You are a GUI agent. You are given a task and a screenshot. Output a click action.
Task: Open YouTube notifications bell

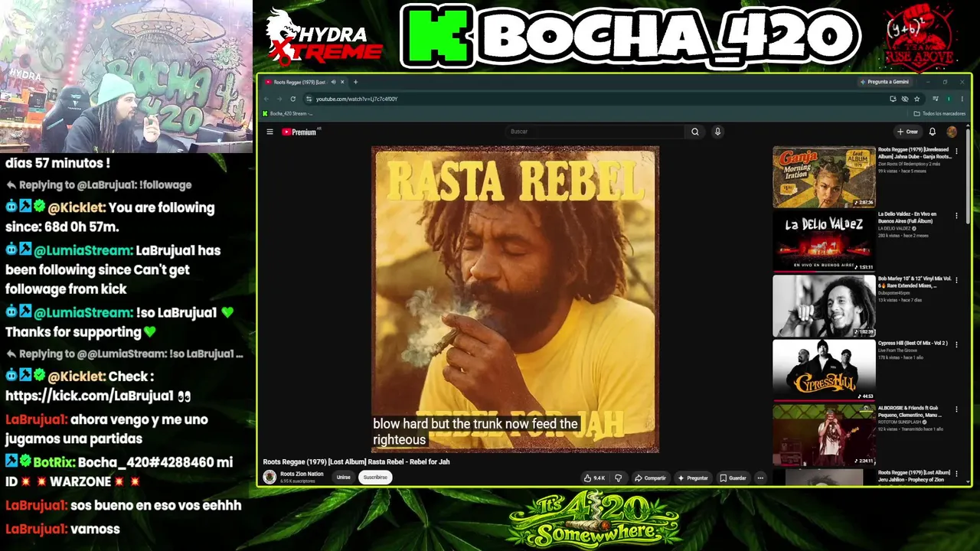(933, 132)
